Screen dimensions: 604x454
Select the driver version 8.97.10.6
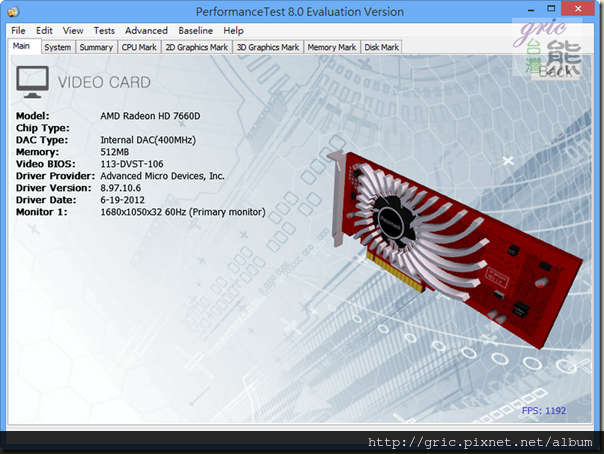pos(121,188)
